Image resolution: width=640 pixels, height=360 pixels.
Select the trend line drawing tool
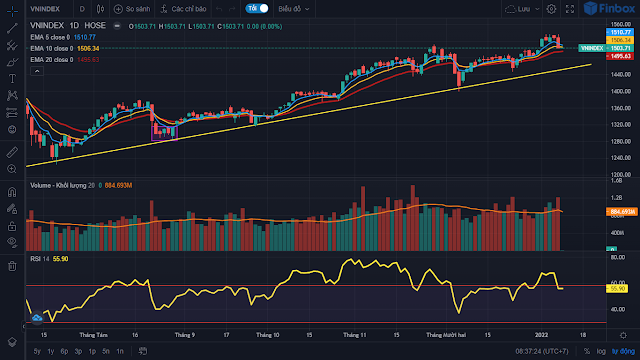pos(12,28)
